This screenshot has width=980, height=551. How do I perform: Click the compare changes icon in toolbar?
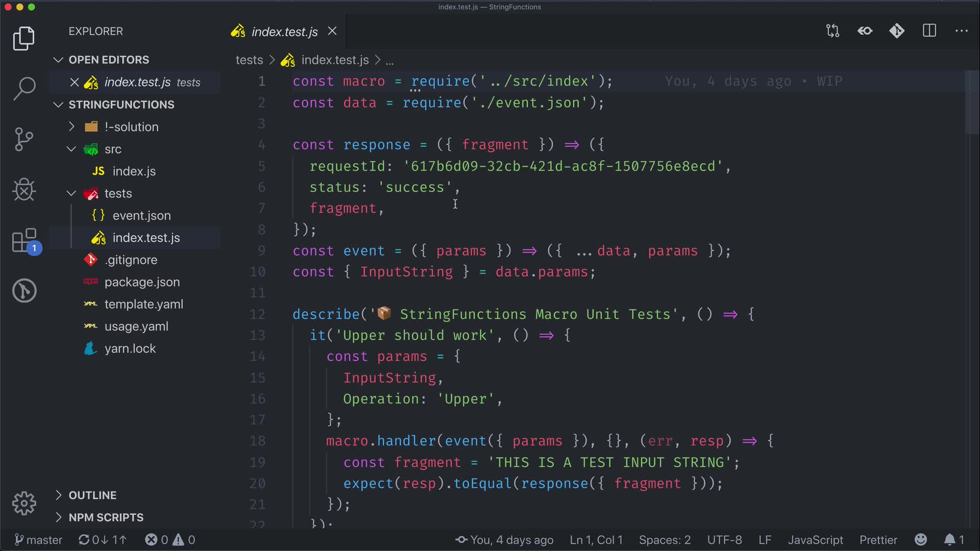click(832, 31)
